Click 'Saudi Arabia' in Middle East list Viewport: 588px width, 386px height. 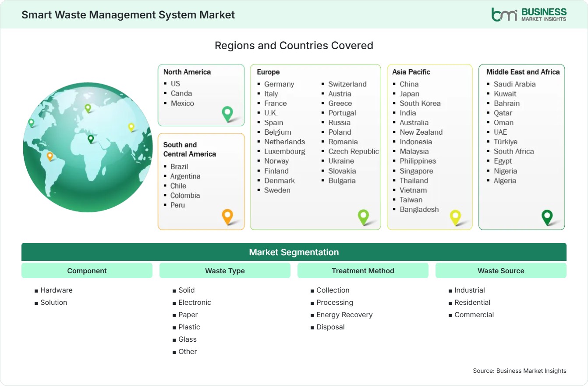click(515, 84)
